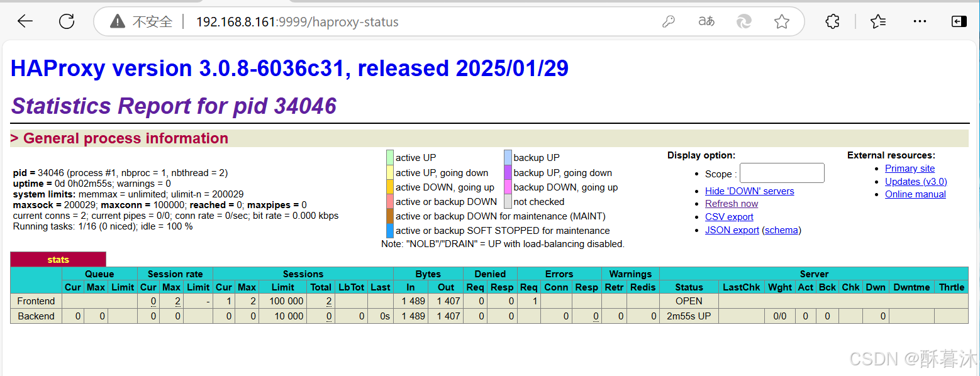Open the CSV export link
The image size is (980, 376).
point(729,217)
